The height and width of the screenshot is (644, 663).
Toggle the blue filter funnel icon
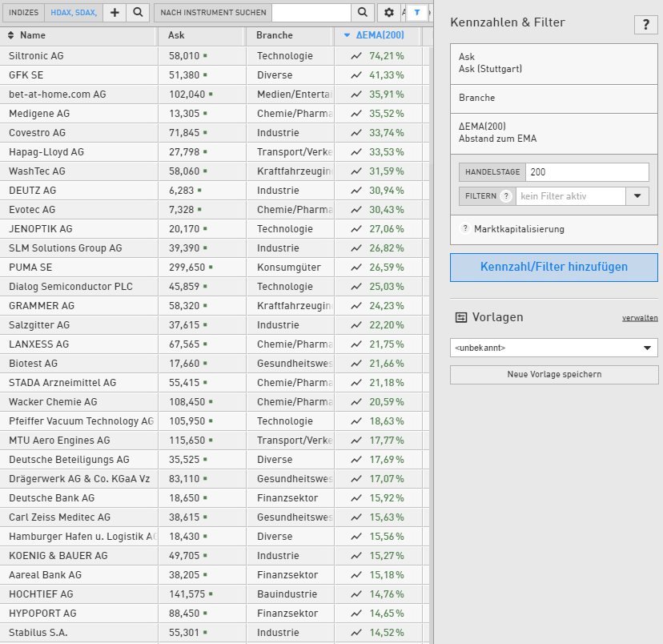point(417,13)
